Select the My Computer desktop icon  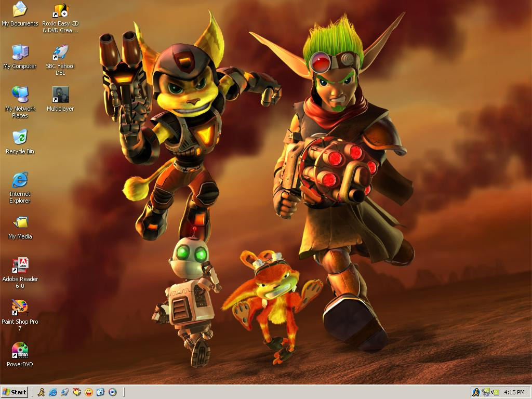click(x=20, y=57)
